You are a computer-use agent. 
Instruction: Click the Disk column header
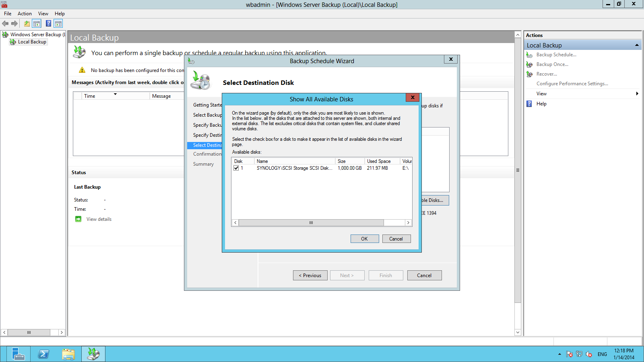pos(243,161)
